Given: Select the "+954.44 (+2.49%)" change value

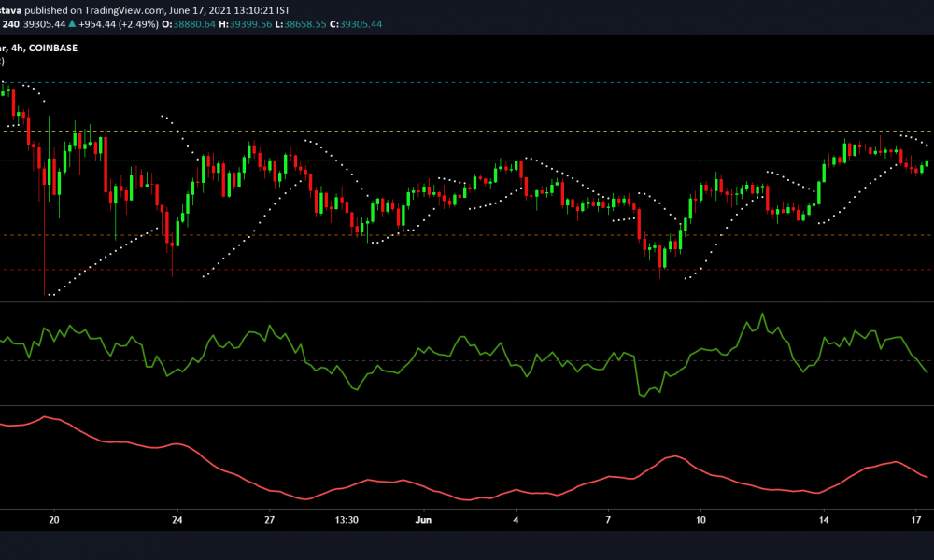Looking at the screenshot, I should point(119,24).
